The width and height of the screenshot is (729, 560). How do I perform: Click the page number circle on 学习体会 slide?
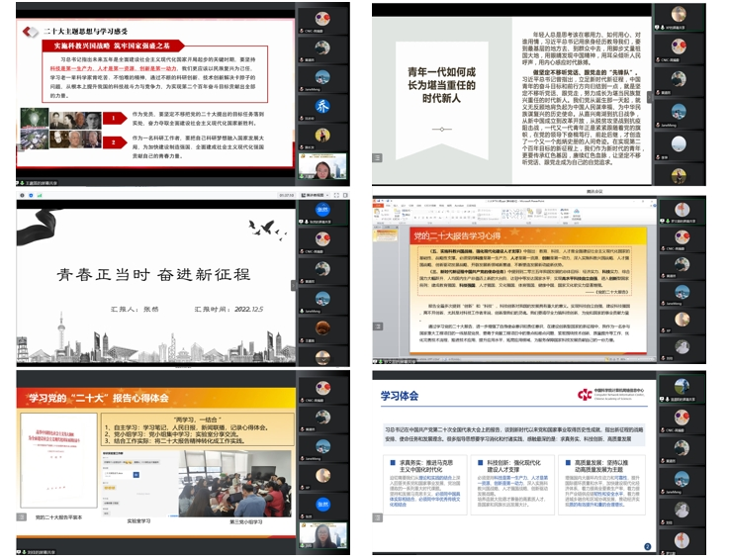coord(647,545)
